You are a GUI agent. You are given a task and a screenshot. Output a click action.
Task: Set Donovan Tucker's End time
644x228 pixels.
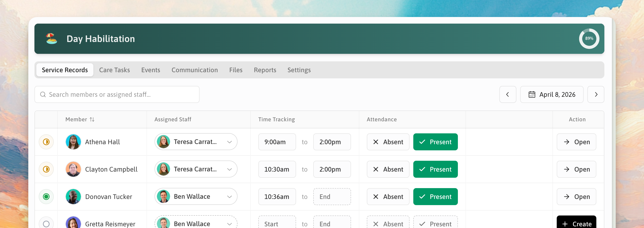click(332, 197)
